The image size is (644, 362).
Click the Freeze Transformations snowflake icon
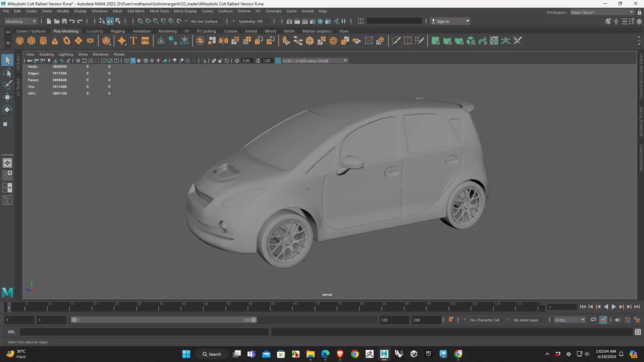(184, 41)
